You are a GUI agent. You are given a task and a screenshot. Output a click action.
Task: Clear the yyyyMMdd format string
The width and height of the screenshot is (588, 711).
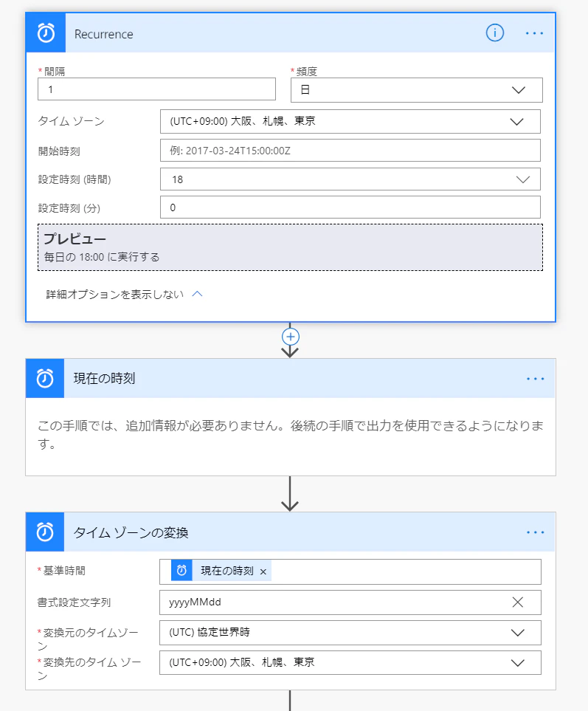click(x=518, y=602)
